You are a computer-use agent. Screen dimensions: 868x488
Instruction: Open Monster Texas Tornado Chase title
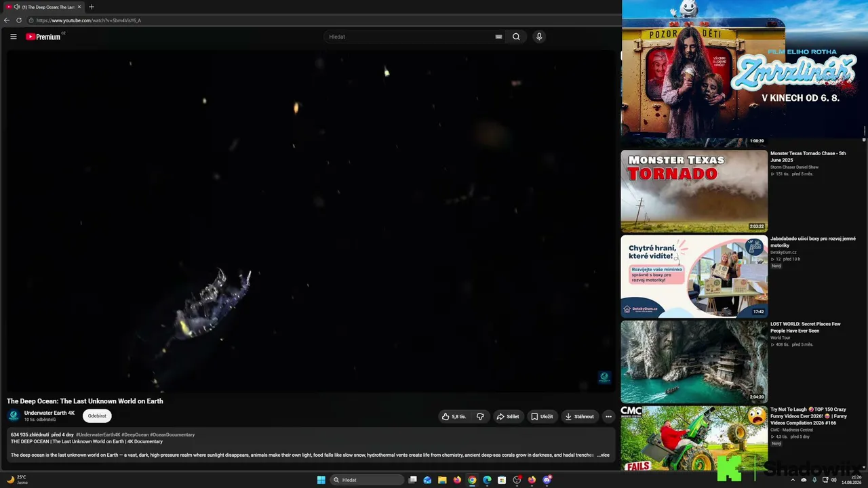click(x=808, y=157)
